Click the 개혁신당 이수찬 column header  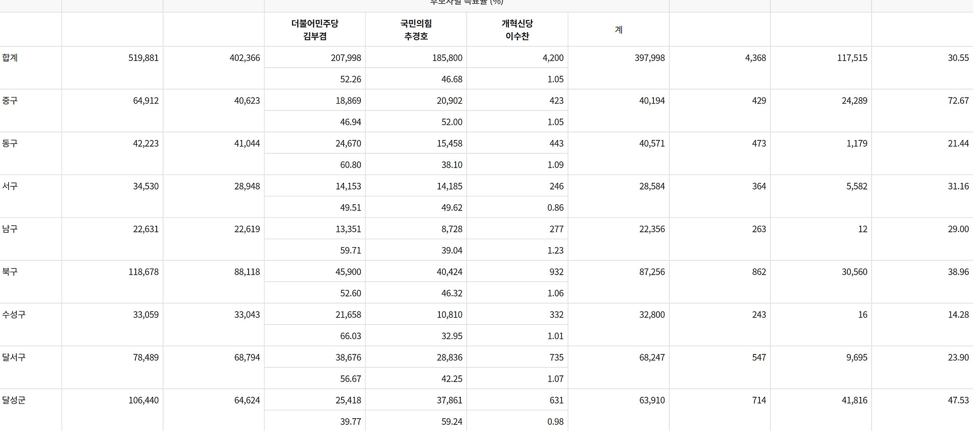point(517,30)
